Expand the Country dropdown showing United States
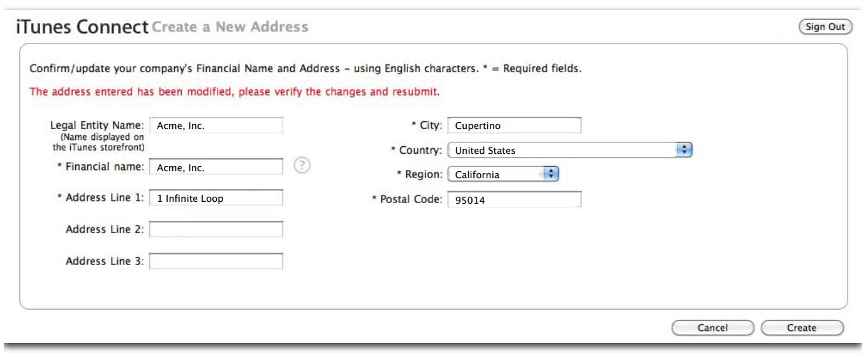 (570, 151)
